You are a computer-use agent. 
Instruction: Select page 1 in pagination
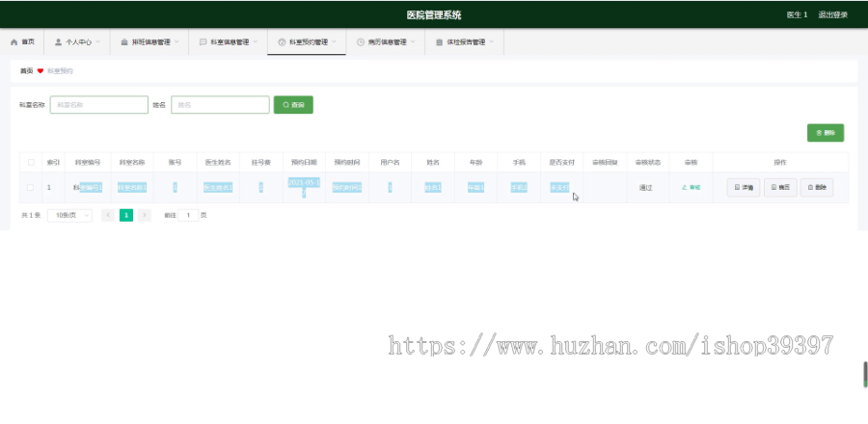pos(126,215)
